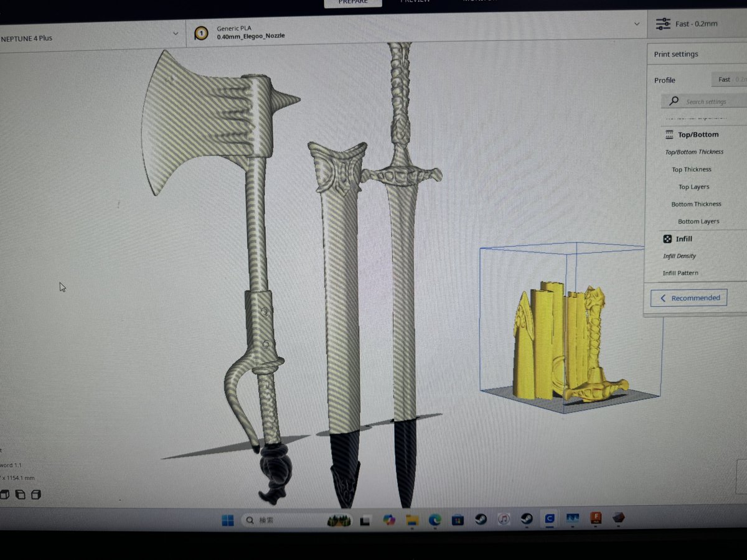Open the music app icon on taskbar
Viewport: 747px width, 560px height.
click(x=504, y=519)
